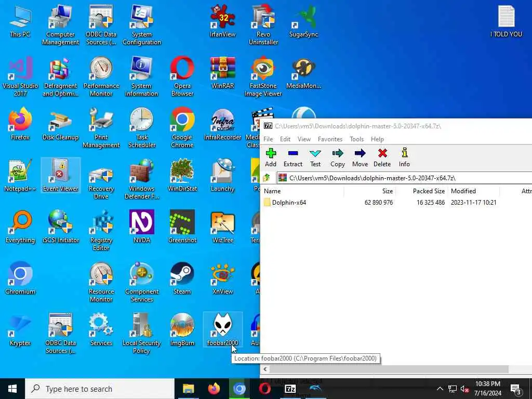
Task: Open the Windows Start menu
Action: (12, 389)
